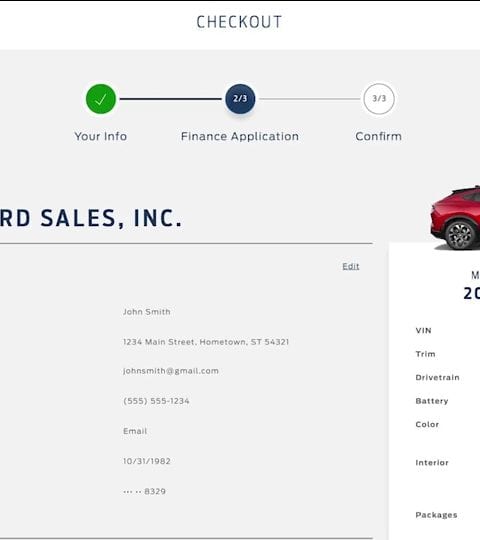This screenshot has height=540, width=480.
Task: Click the Battery label in vehicle summary
Action: 432,401
